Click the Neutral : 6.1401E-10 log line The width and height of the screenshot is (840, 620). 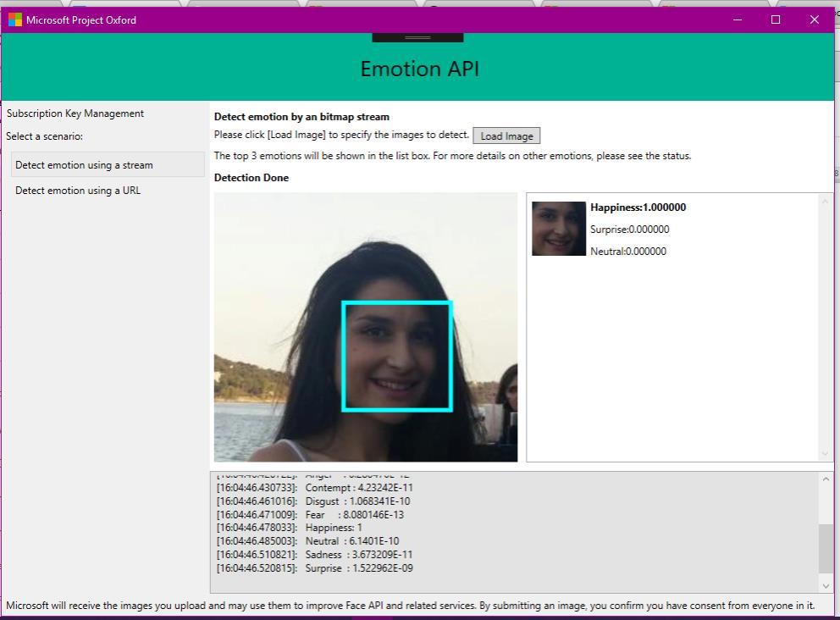pos(308,540)
